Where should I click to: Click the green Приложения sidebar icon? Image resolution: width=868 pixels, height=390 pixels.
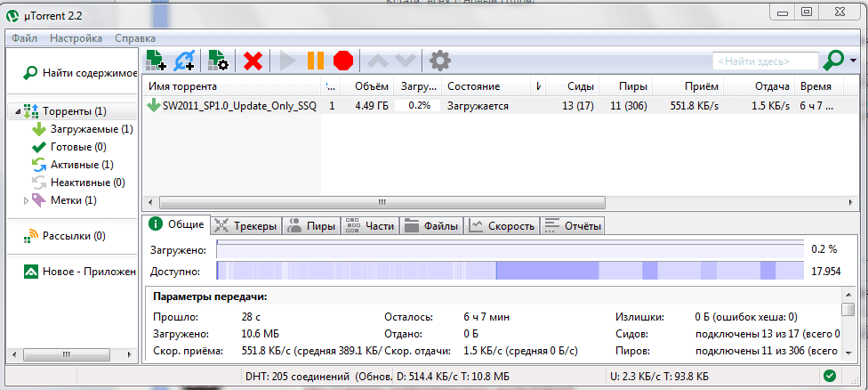point(30,272)
